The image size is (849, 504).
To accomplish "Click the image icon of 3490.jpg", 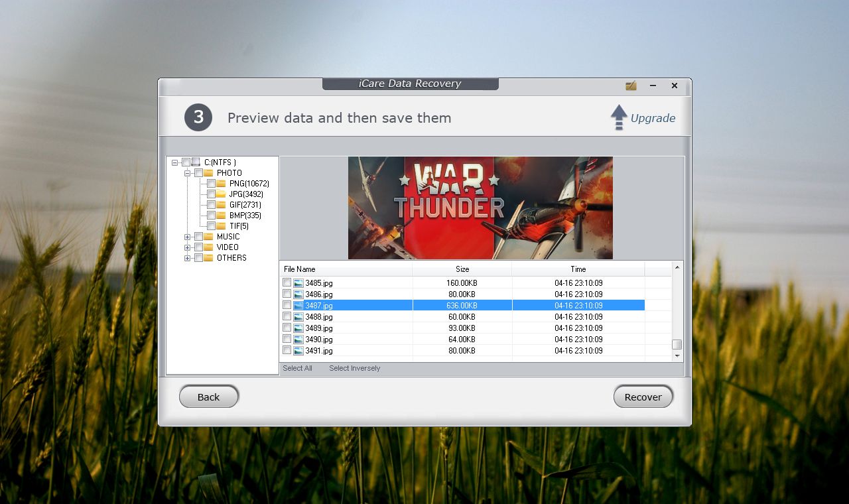I will (x=298, y=339).
